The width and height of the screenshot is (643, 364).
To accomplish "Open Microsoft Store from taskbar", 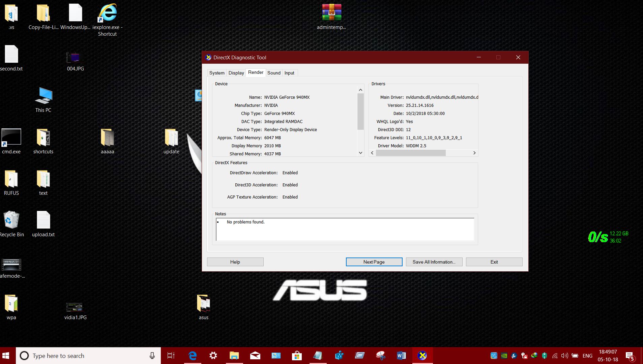I will (x=297, y=356).
